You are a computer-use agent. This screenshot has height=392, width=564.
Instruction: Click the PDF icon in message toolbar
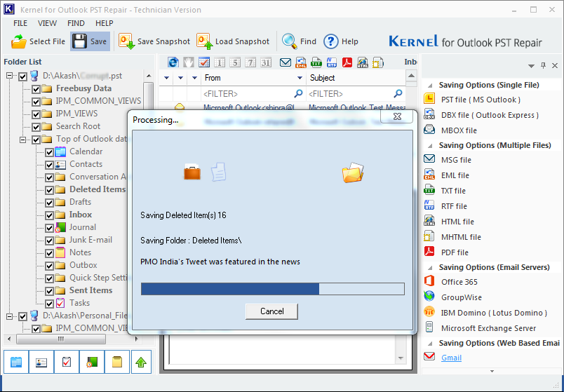pyautogui.click(x=347, y=62)
